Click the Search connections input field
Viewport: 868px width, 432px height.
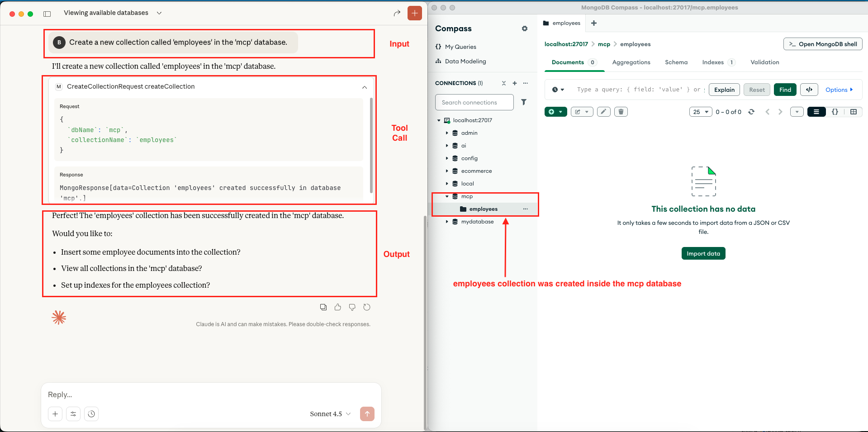pos(474,102)
